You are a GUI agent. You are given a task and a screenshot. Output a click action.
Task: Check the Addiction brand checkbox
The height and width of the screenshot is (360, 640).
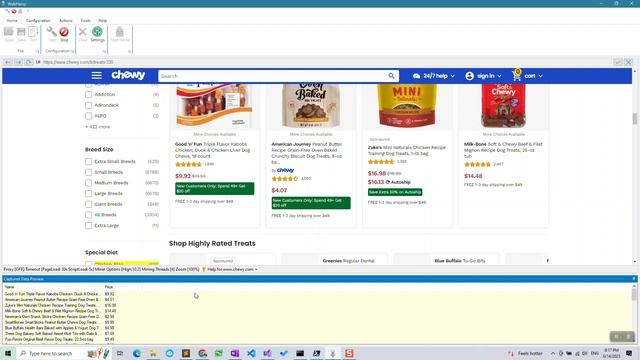coord(89,94)
